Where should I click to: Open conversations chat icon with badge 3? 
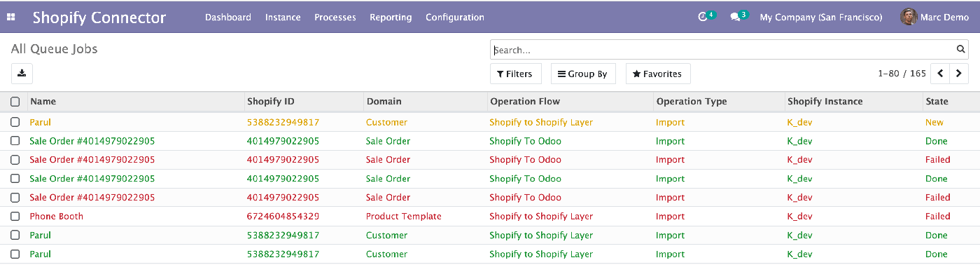point(738,17)
